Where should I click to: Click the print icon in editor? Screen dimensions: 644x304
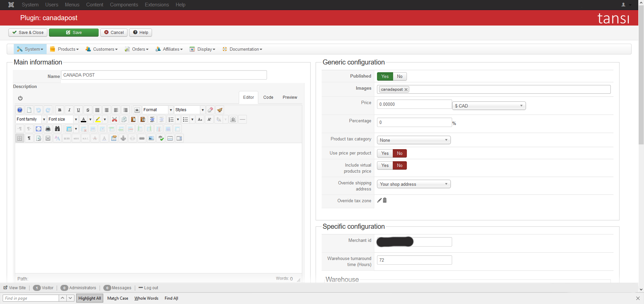coord(48,129)
